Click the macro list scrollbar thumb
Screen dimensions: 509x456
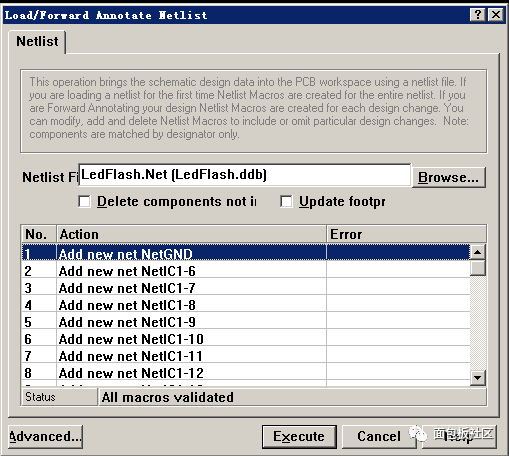point(478,268)
